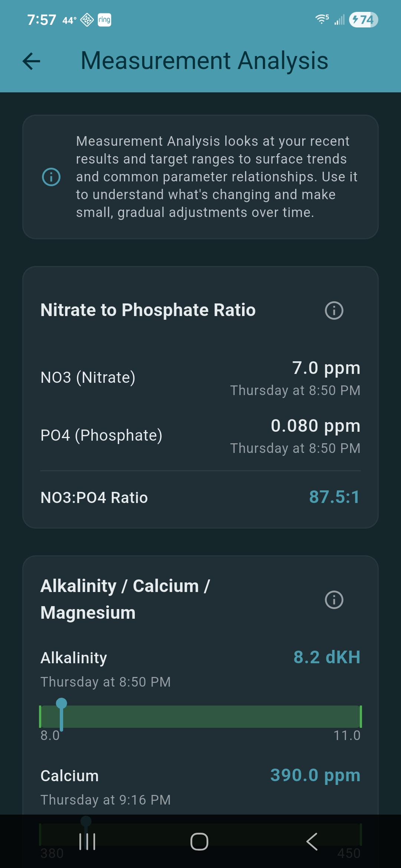Tap the Measurement Analysis page title
Image resolution: width=401 pixels, height=868 pixels.
(204, 61)
